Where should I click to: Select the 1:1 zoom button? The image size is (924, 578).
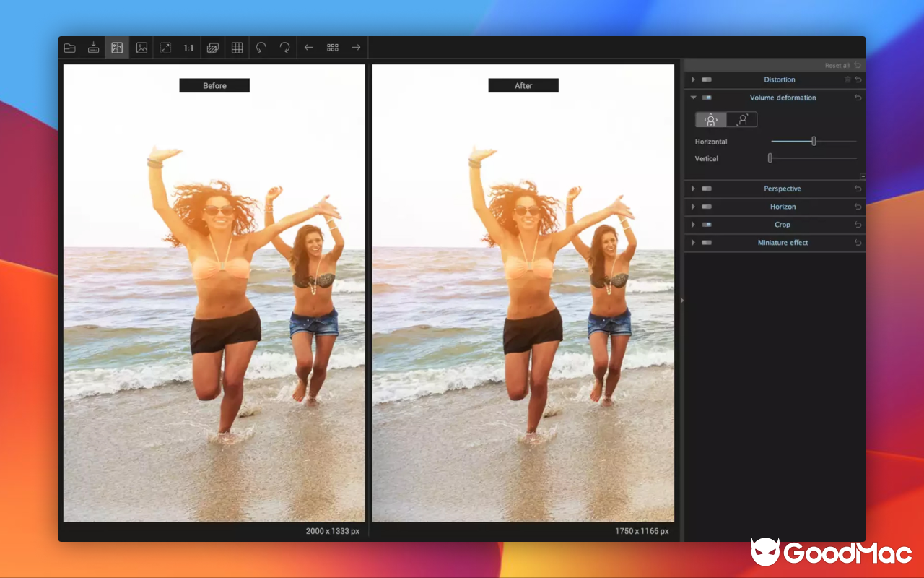(188, 48)
